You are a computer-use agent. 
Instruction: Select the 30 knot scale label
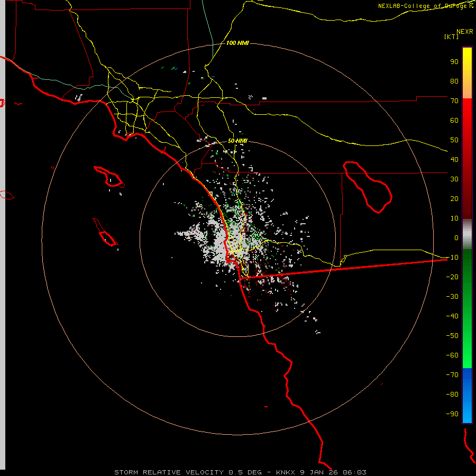coord(454,179)
